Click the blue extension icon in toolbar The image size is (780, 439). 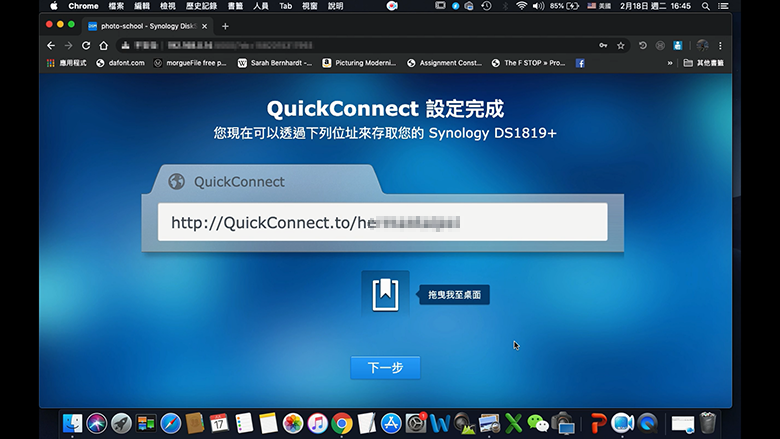[678, 46]
